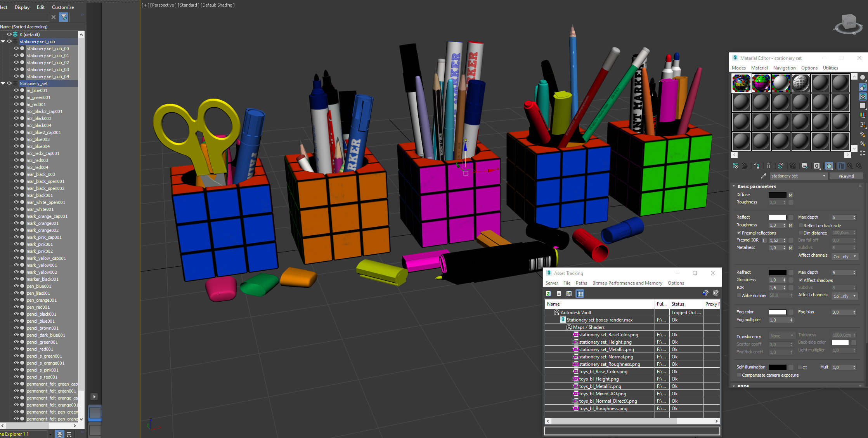Open Translucency type dropdown showing None
The image size is (868, 438).
click(x=781, y=336)
